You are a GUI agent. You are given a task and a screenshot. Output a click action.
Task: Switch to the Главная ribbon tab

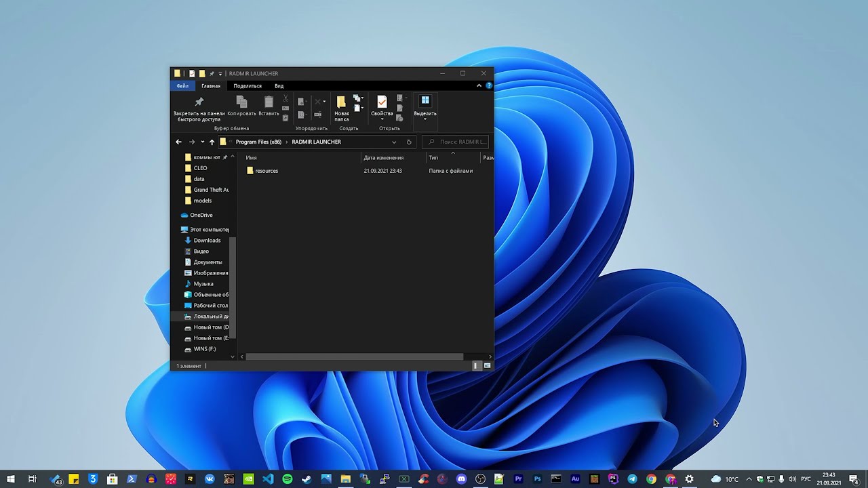click(211, 86)
